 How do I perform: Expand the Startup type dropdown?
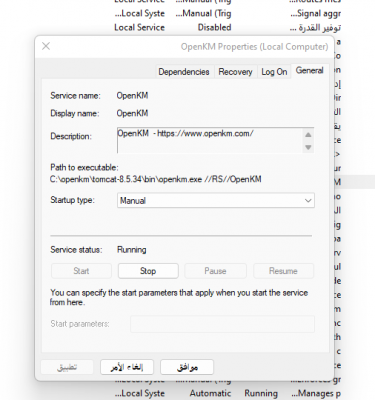(x=216, y=200)
